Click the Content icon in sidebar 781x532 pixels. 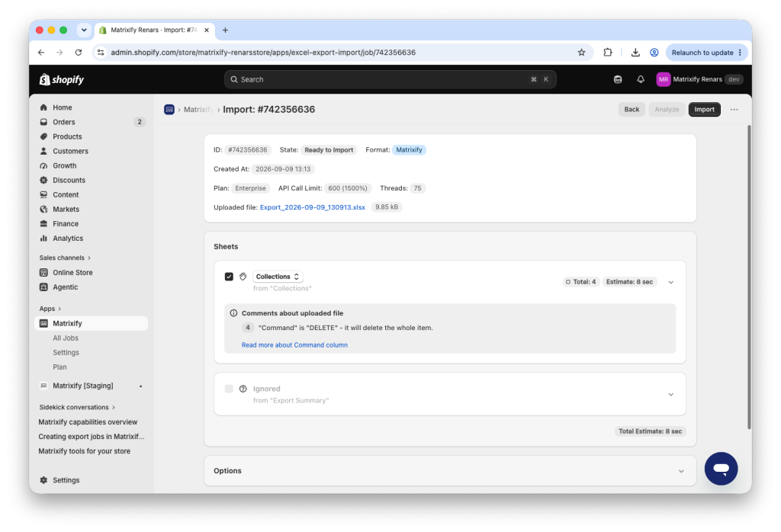43,194
